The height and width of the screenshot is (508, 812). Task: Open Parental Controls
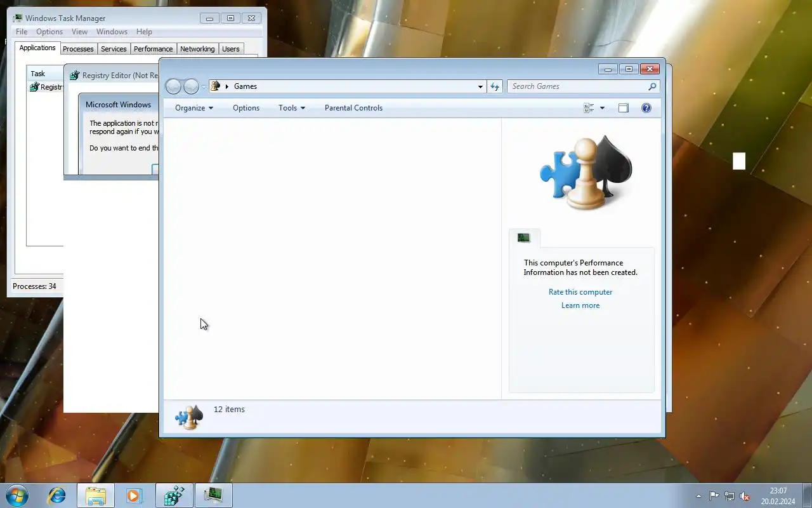[353, 108]
